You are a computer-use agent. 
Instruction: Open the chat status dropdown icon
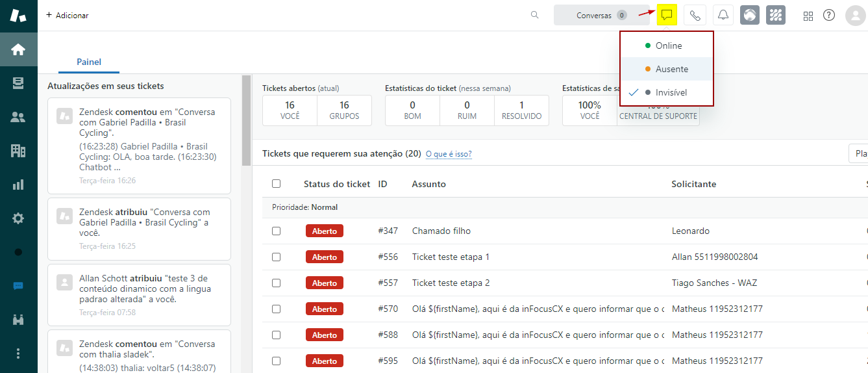667,16
